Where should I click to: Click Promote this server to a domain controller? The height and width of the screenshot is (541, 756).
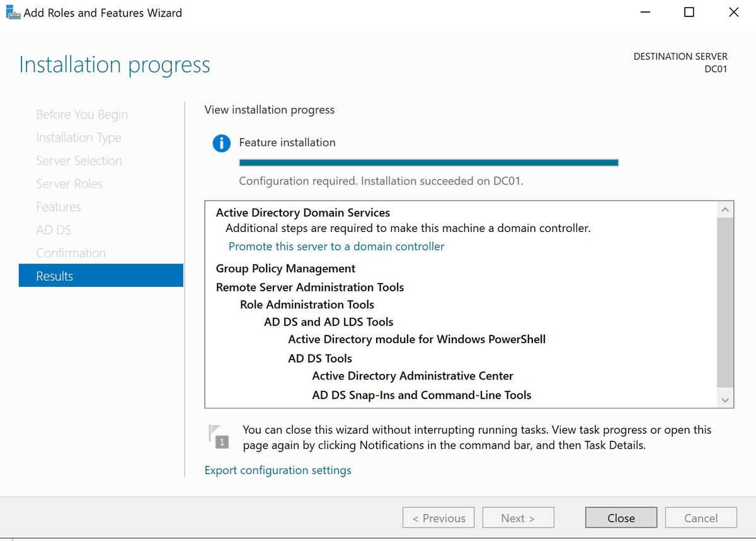[x=336, y=246]
